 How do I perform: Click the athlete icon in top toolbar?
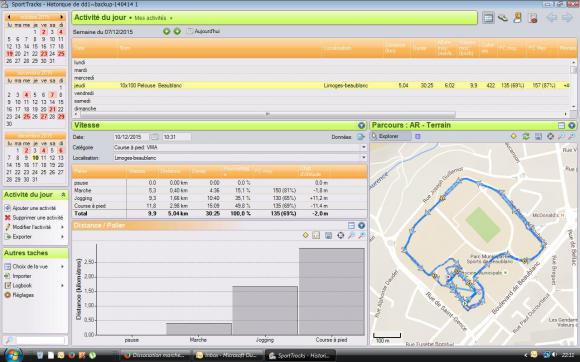pyautogui.click(x=517, y=17)
